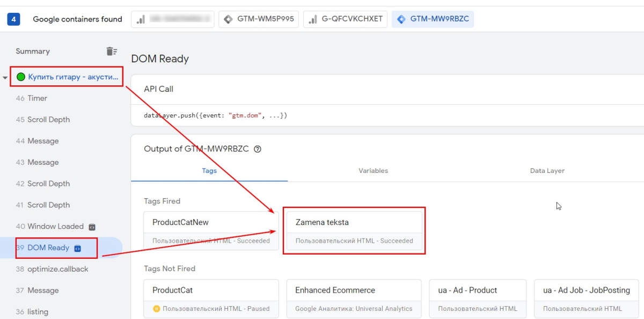This screenshot has width=644, height=319.
Task: Select event 44 Message
Action: pos(37,141)
